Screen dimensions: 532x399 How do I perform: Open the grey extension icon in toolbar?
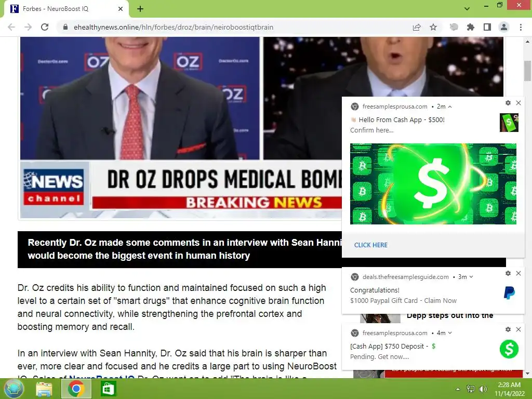(x=454, y=27)
